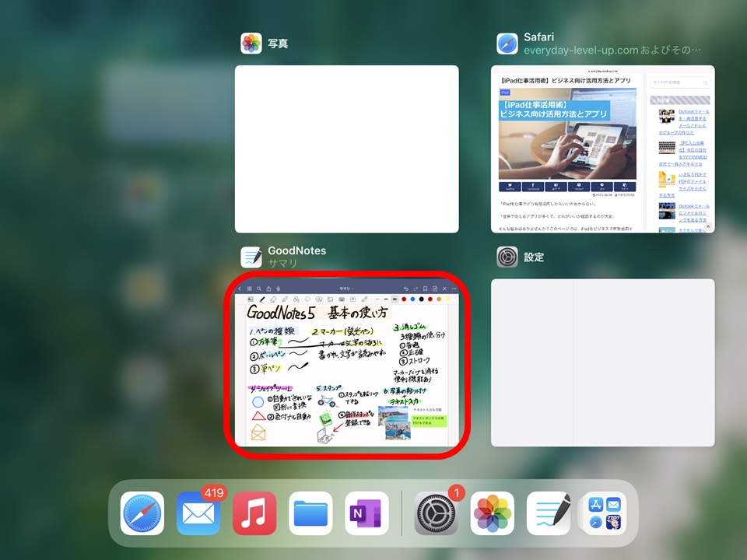Tap the bookmark icon in the GoodNotes card
The width and height of the screenshot is (747, 560).
[x=426, y=289]
